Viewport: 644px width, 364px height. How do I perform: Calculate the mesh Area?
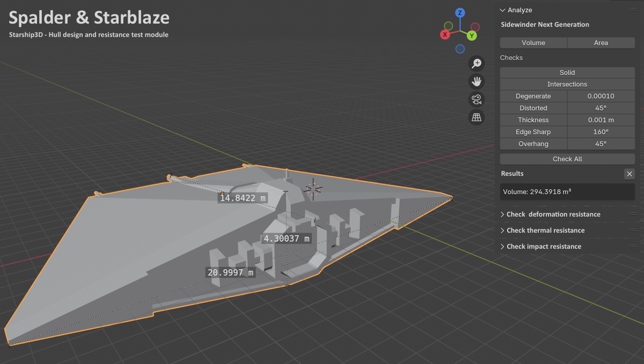point(601,43)
